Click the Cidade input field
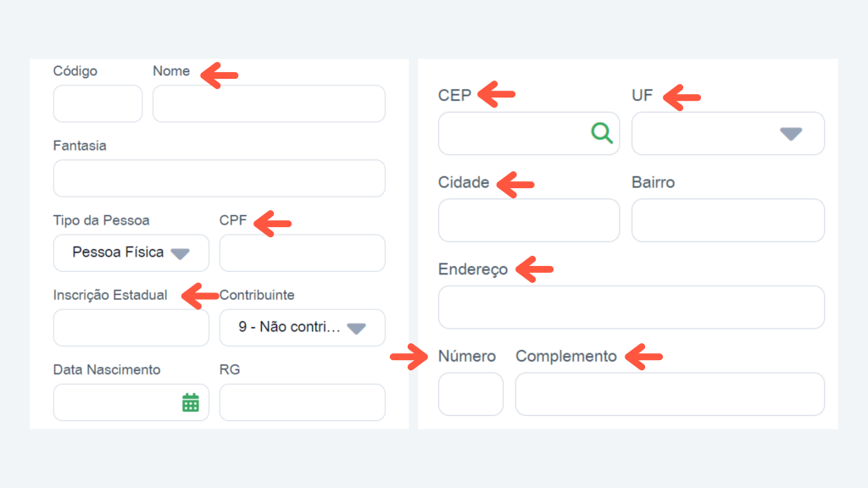Image resolution: width=868 pixels, height=488 pixels. (529, 220)
